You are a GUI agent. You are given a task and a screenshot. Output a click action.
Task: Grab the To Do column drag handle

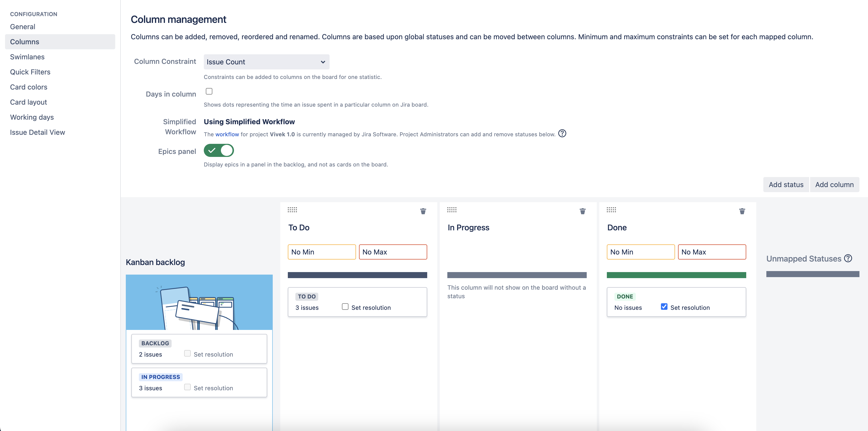click(x=292, y=210)
